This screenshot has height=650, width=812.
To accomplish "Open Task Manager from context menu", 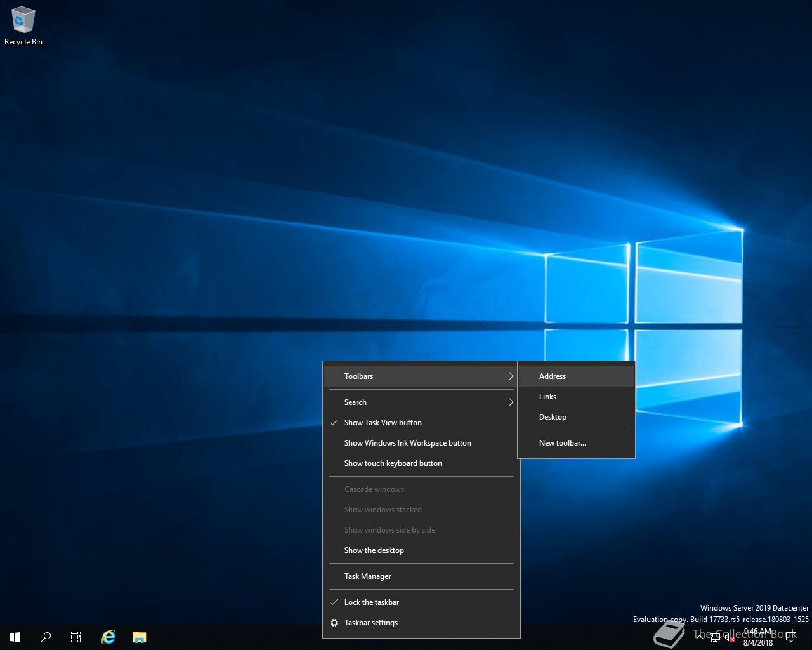I will (421, 576).
